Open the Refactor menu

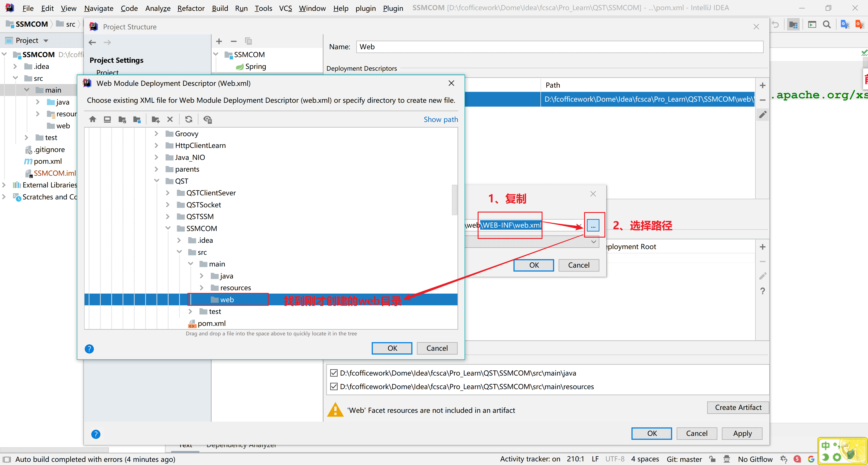(x=191, y=8)
